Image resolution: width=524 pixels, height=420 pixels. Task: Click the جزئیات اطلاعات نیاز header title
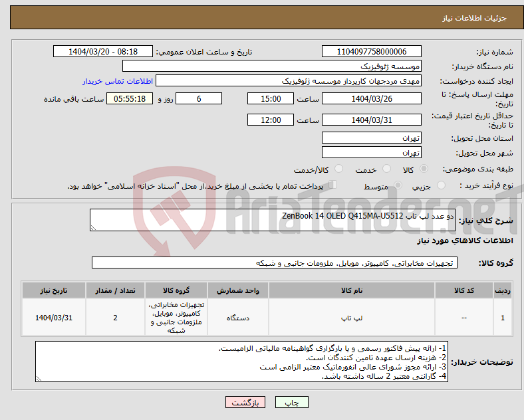point(475,18)
